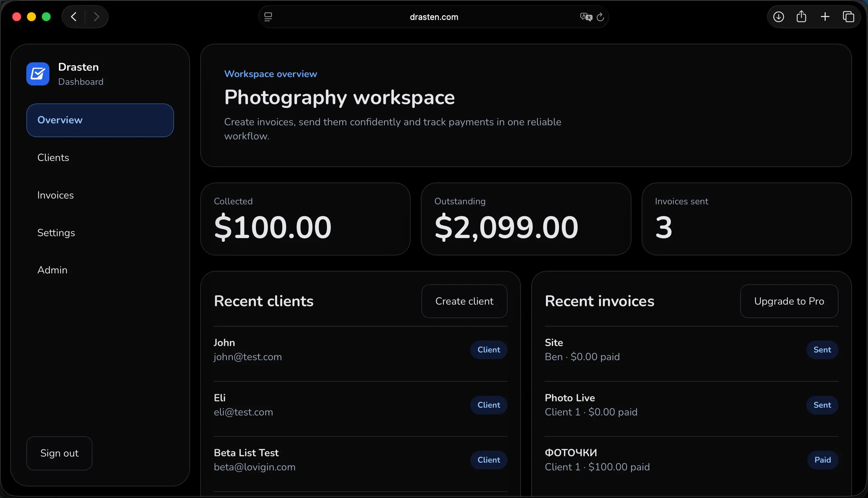The width and height of the screenshot is (868, 498).
Task: Open the page reader menu icon
Action: pyautogui.click(x=268, y=17)
